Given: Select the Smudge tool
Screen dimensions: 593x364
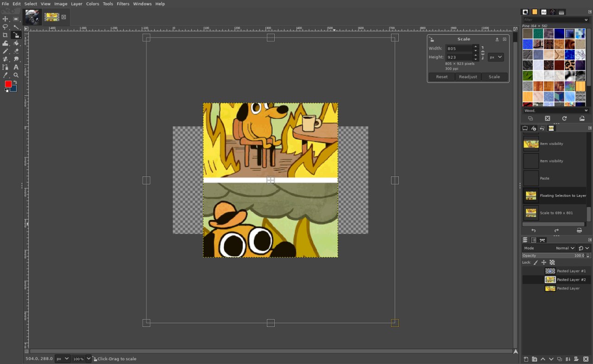Looking at the screenshot, I should (x=16, y=59).
